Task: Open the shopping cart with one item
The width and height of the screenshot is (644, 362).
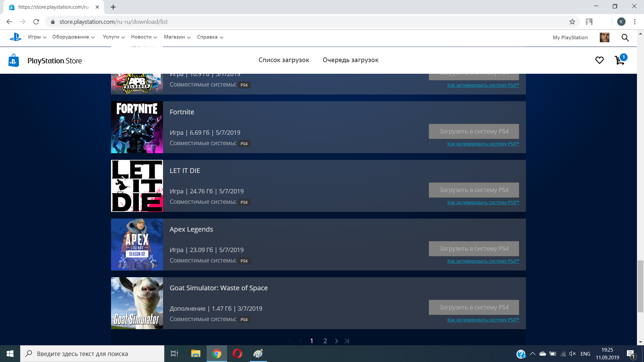Action: point(620,60)
